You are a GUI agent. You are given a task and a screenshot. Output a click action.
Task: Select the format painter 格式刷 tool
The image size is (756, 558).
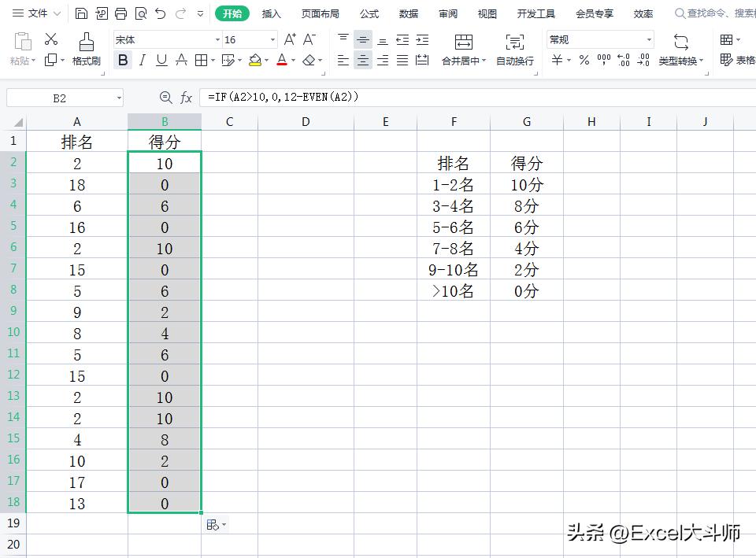click(x=87, y=49)
